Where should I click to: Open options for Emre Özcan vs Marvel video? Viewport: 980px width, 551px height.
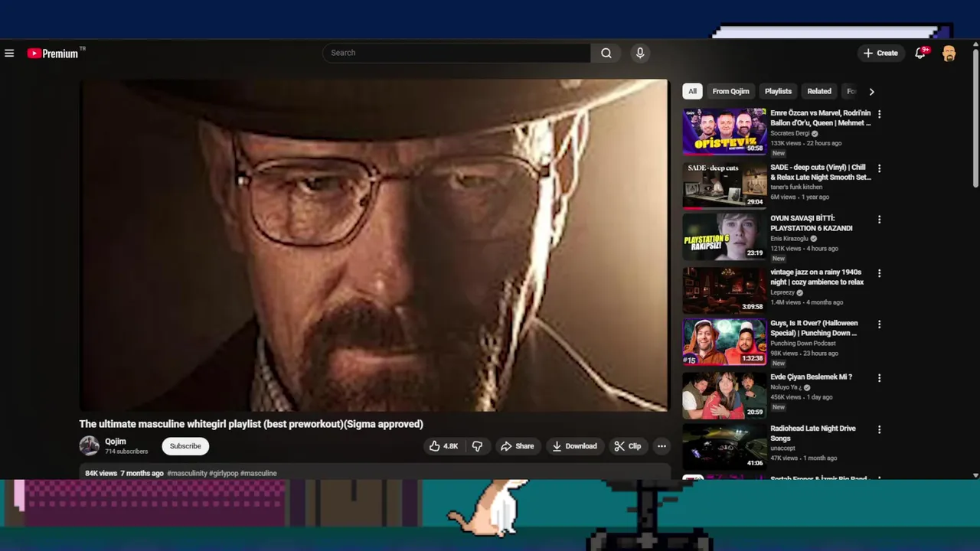pos(879,114)
